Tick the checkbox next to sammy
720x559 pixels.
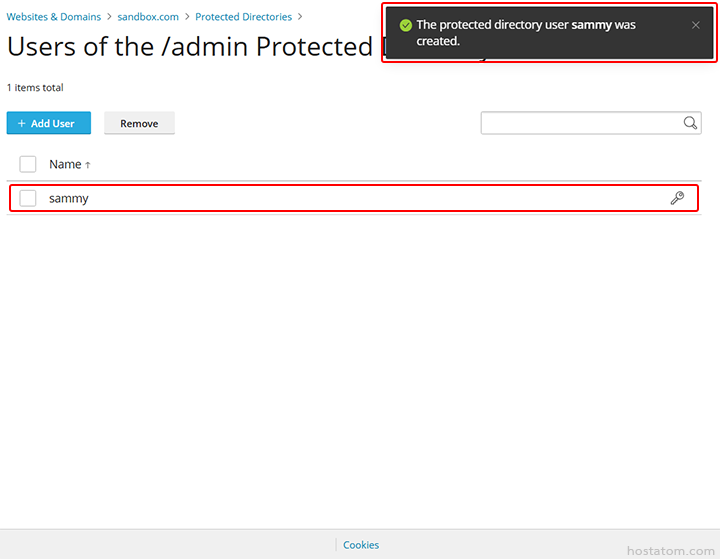point(28,198)
